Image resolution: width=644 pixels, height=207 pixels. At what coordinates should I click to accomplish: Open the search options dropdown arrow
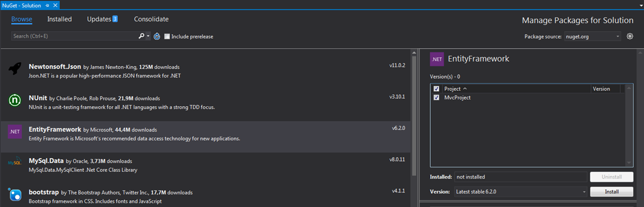149,36
